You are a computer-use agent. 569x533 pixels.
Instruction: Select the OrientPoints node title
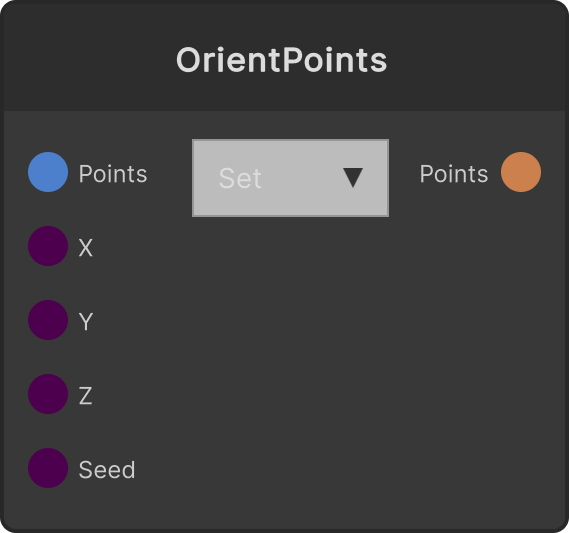tap(282, 60)
